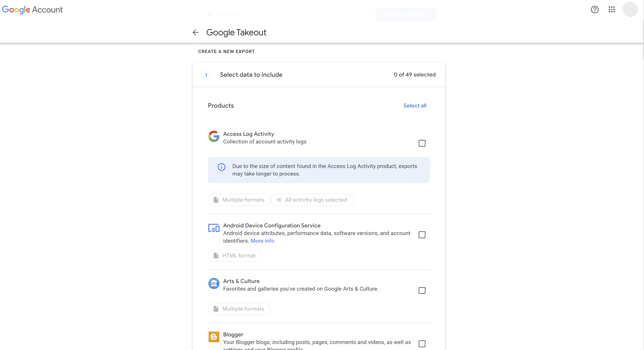
Task: Open the help question mark icon
Action: (x=595, y=10)
